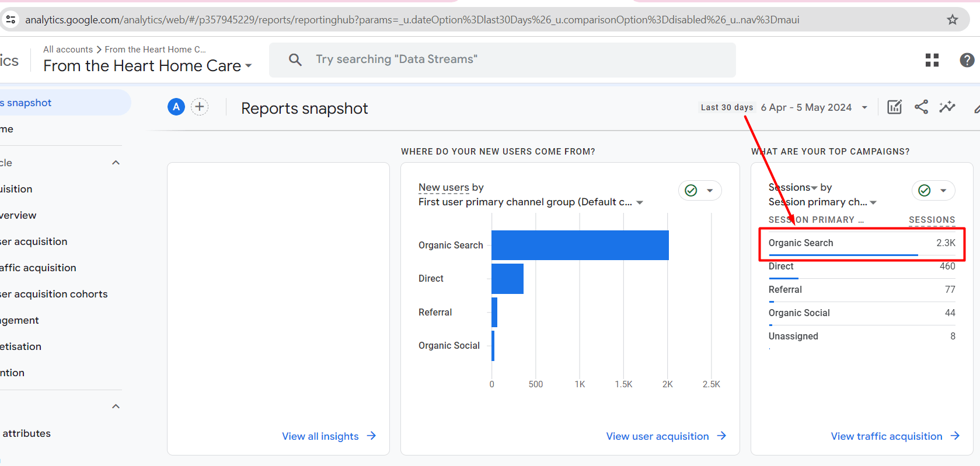Open the Retention item in sidebar

(12, 373)
